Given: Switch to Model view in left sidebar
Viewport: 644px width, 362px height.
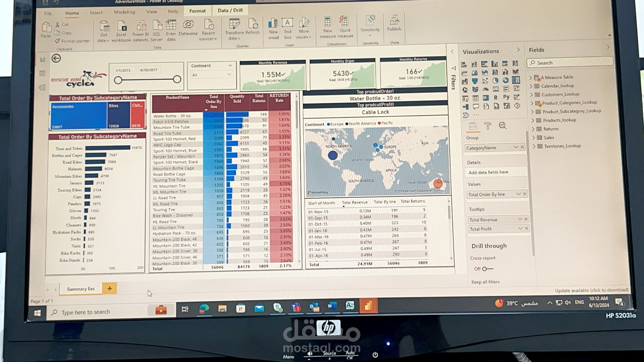Looking at the screenshot, I should [x=43, y=87].
